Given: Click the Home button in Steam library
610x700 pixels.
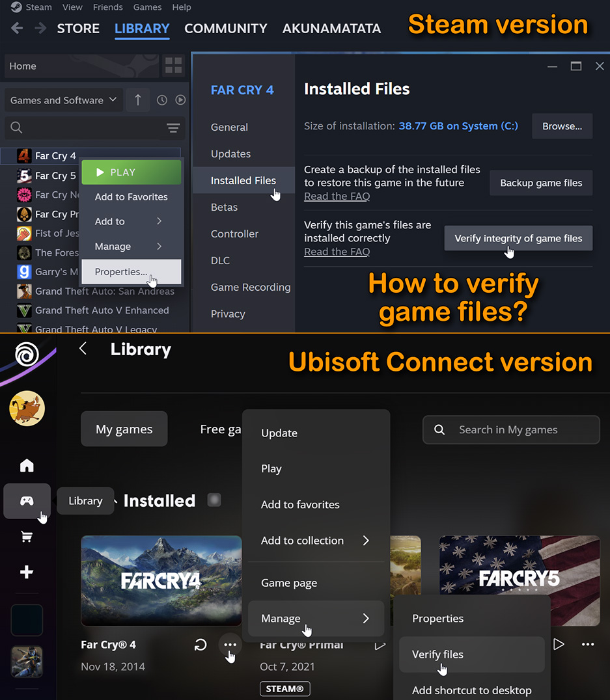Looking at the screenshot, I should [x=81, y=66].
